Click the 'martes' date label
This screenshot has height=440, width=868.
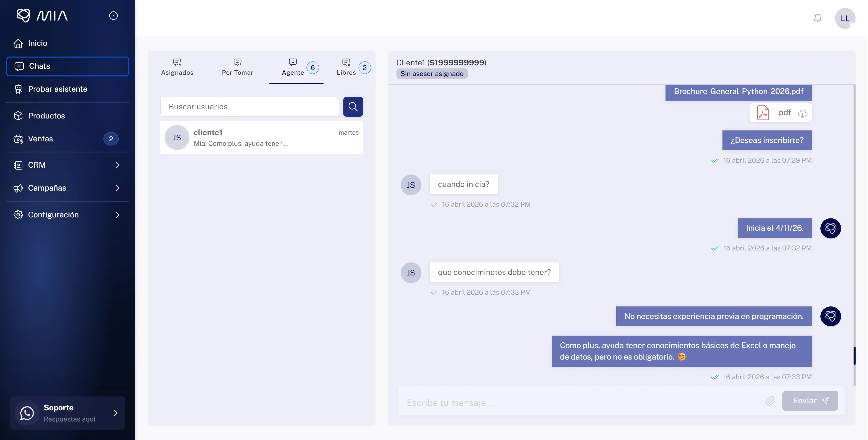coord(348,133)
